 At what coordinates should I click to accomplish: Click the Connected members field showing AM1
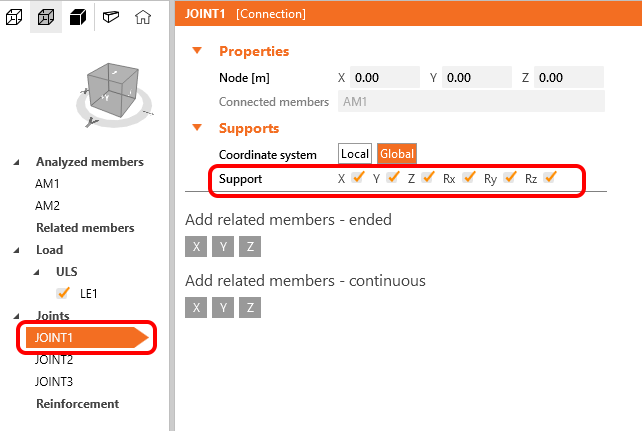tap(471, 102)
